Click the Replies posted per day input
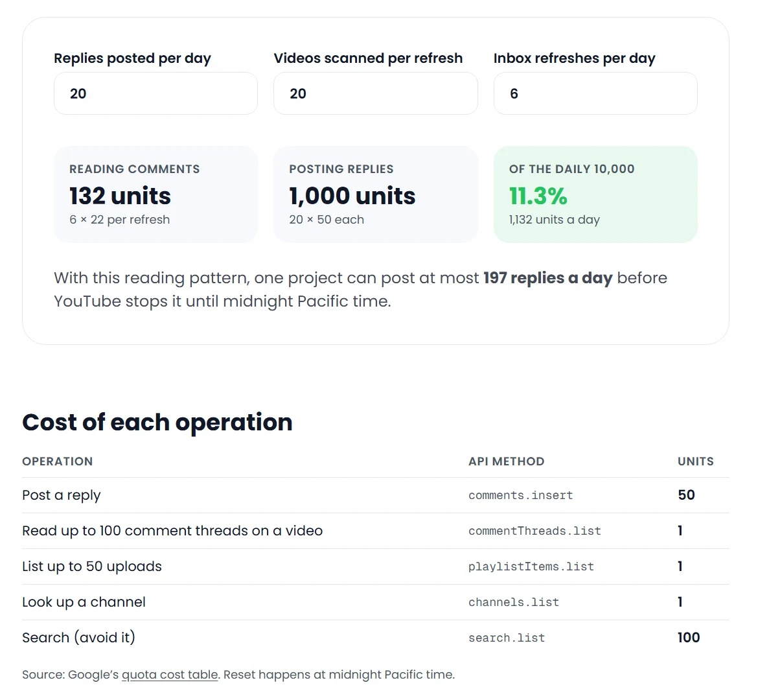Image resolution: width=758 pixels, height=700 pixels. [x=155, y=93]
